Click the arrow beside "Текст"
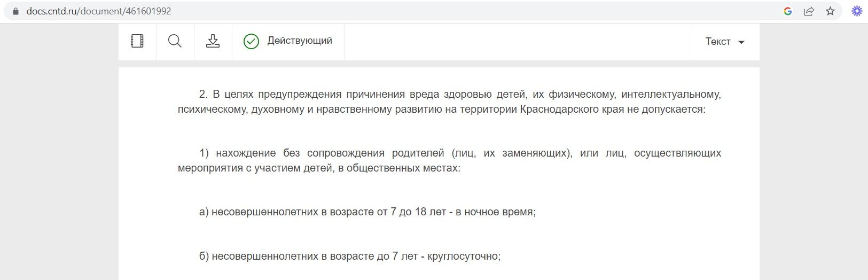 tap(741, 42)
